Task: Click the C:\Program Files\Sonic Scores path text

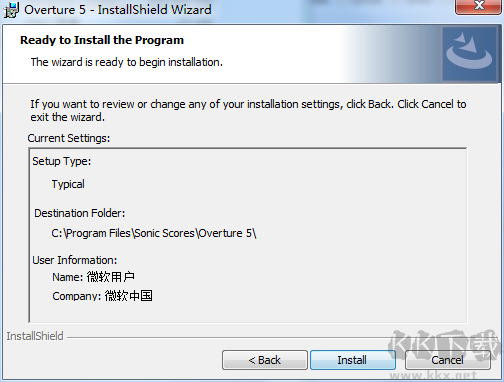Action: [154, 233]
